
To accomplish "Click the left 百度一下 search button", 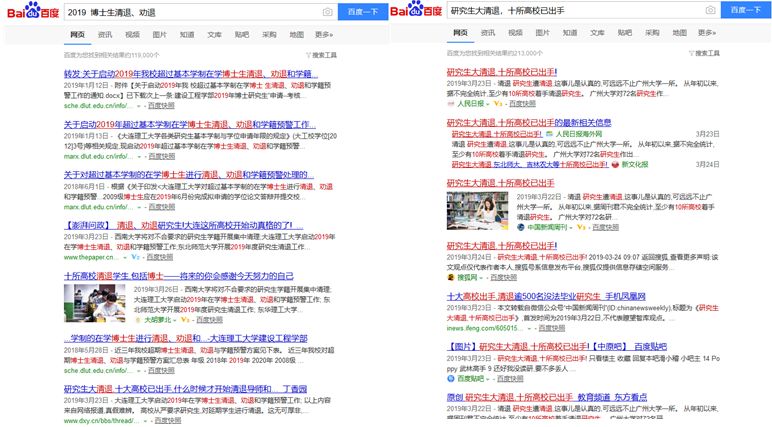I will click(363, 12).
